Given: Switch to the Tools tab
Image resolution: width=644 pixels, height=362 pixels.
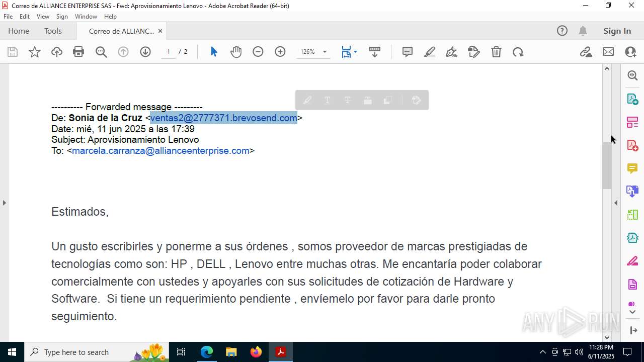Looking at the screenshot, I should coord(53,31).
